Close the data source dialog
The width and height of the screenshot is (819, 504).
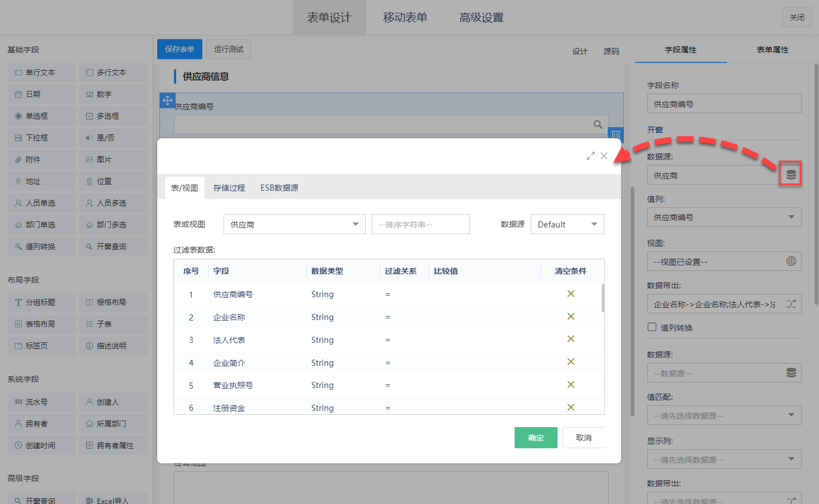tap(604, 156)
